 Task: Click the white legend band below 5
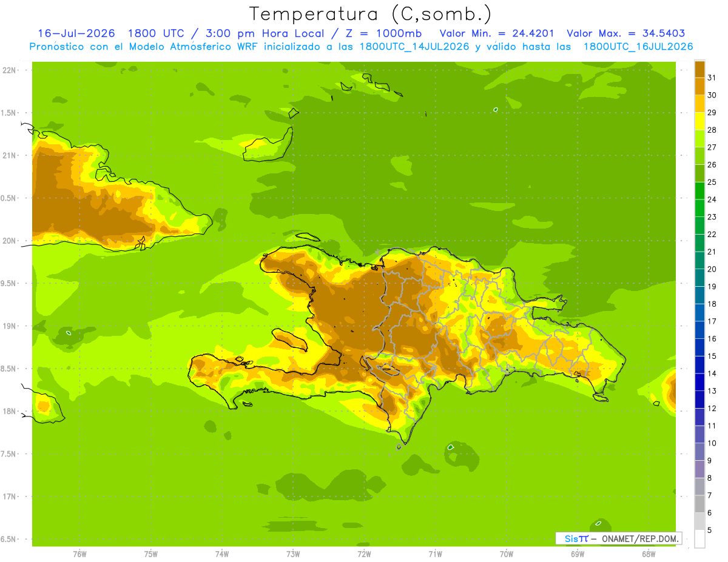(x=699, y=538)
